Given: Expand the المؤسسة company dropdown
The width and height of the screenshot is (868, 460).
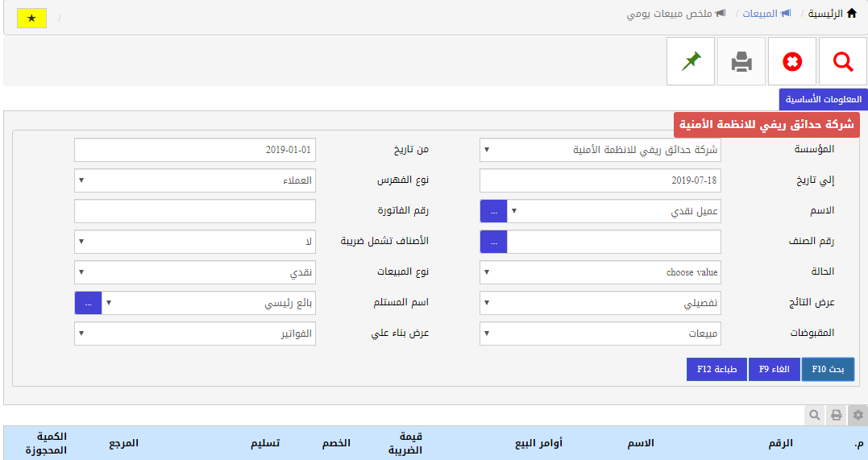Looking at the screenshot, I should click(600, 150).
